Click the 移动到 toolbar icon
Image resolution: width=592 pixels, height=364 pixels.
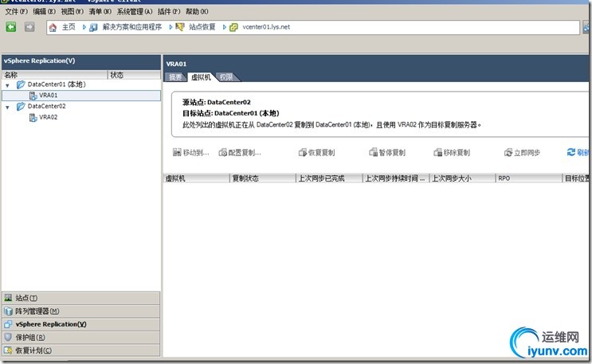click(x=177, y=152)
